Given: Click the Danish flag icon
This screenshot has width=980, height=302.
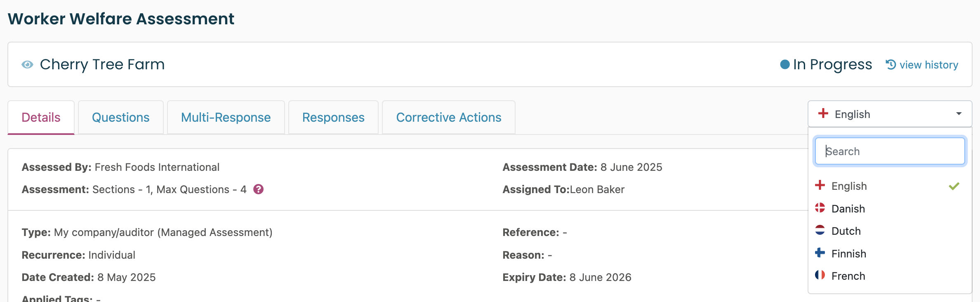Looking at the screenshot, I should tap(820, 208).
